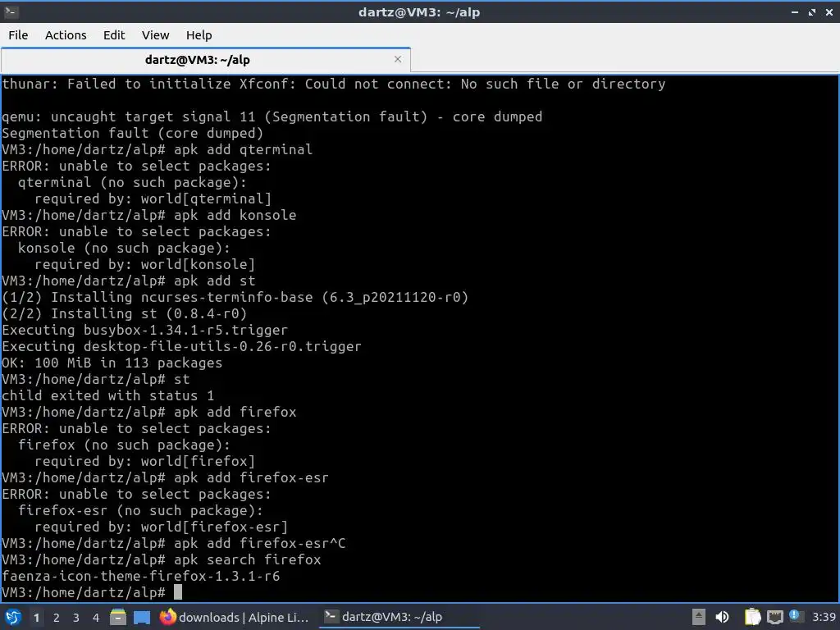Click the 'Segmentation fault (core dumped)' line
Viewport: 840px width, 630px height.
[x=132, y=134]
